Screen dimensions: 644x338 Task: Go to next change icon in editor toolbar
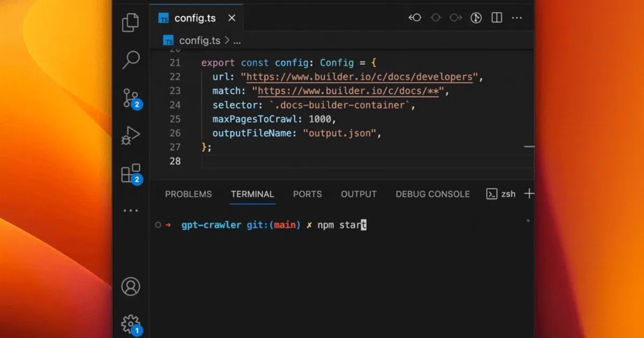coord(456,18)
